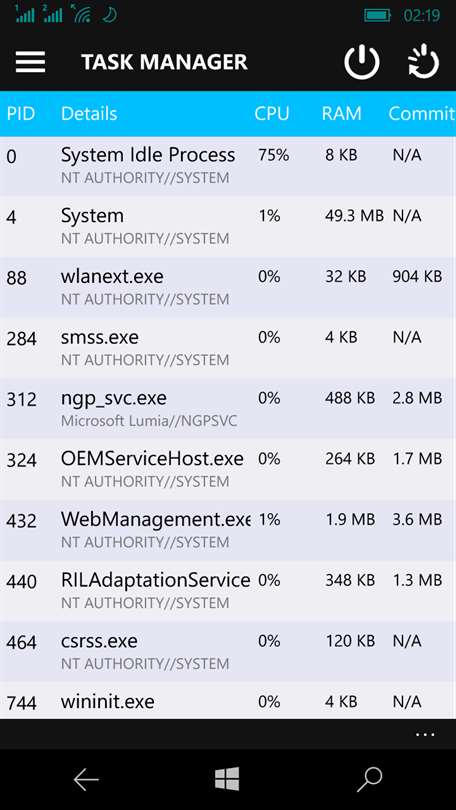Viewport: 456px width, 810px height.
Task: Select the OEMServiceHost.exe process
Action: [x=228, y=469]
